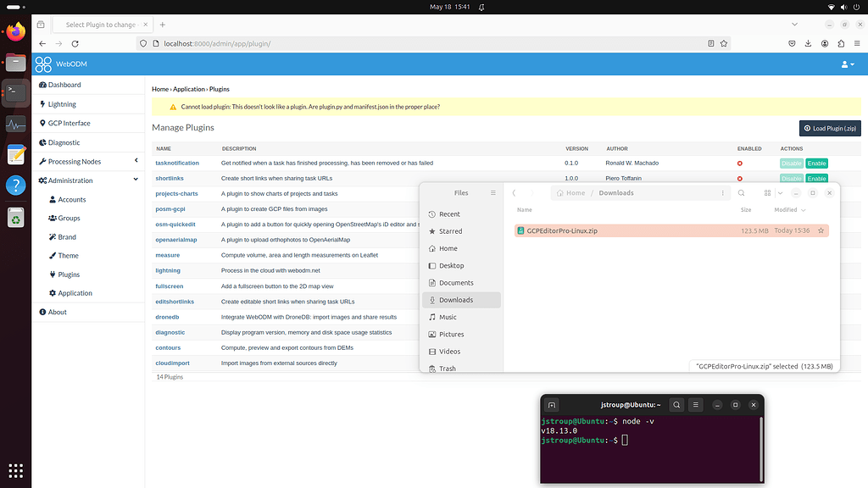Open the user account dropdown

847,64
